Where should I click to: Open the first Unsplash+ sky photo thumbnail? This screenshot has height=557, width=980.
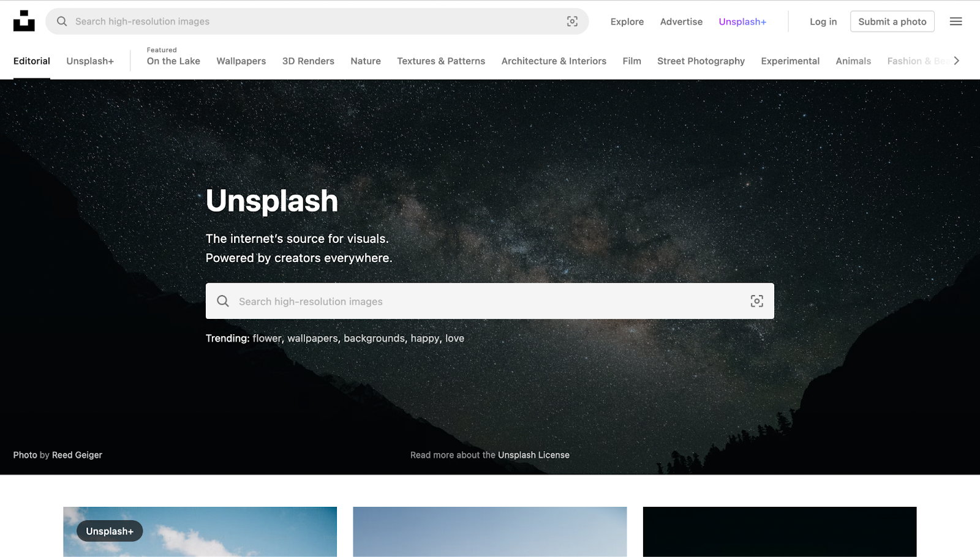[200, 532]
